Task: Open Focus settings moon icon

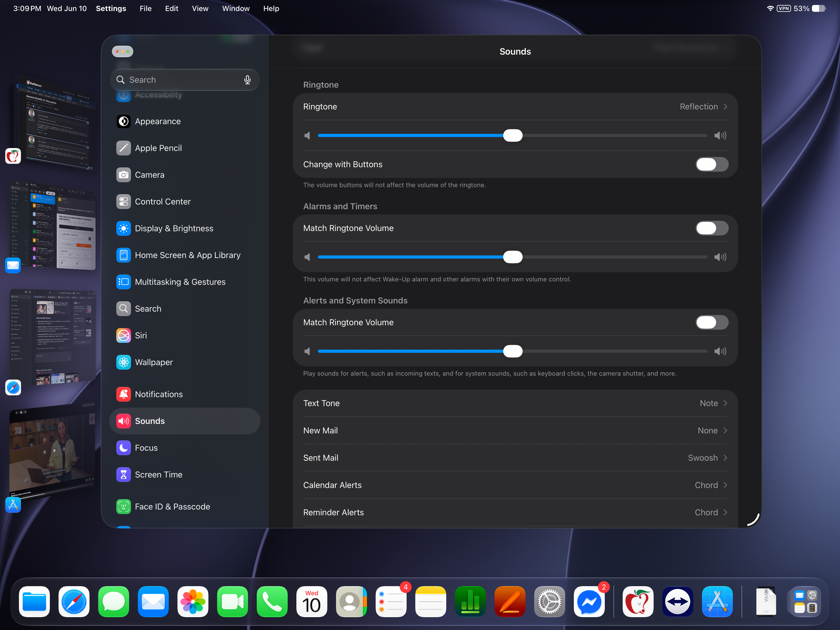Action: pyautogui.click(x=123, y=448)
